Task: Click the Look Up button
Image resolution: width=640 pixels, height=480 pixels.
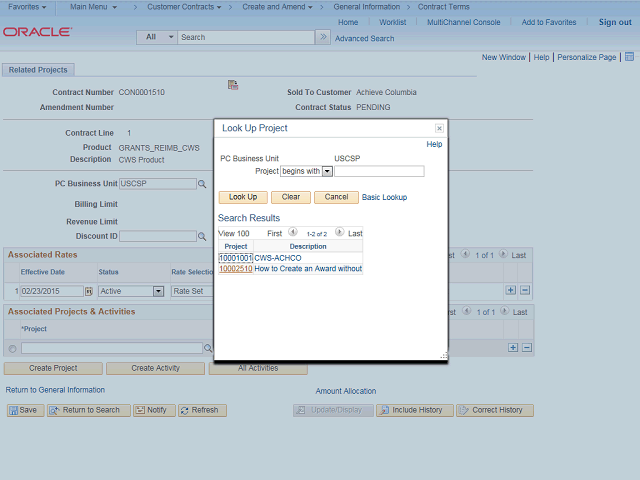Action: 243,197
